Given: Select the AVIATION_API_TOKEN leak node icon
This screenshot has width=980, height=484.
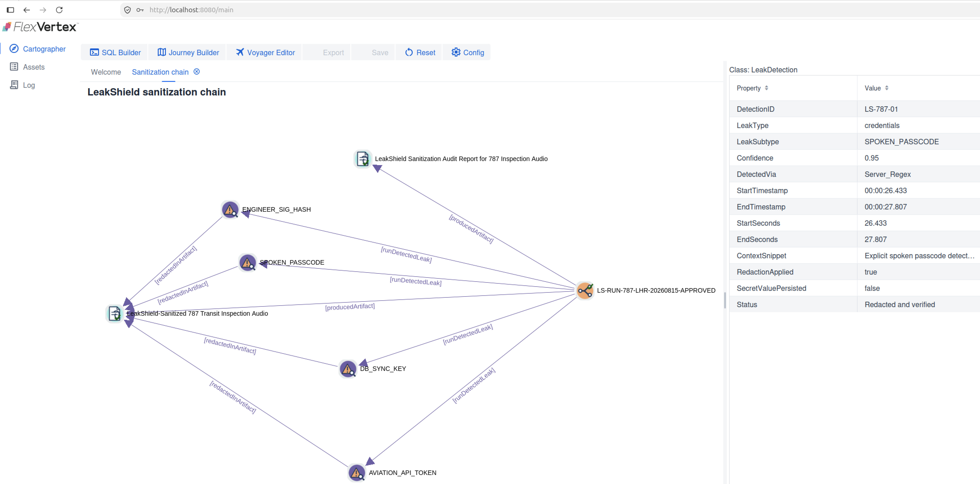Looking at the screenshot, I should tap(356, 472).
